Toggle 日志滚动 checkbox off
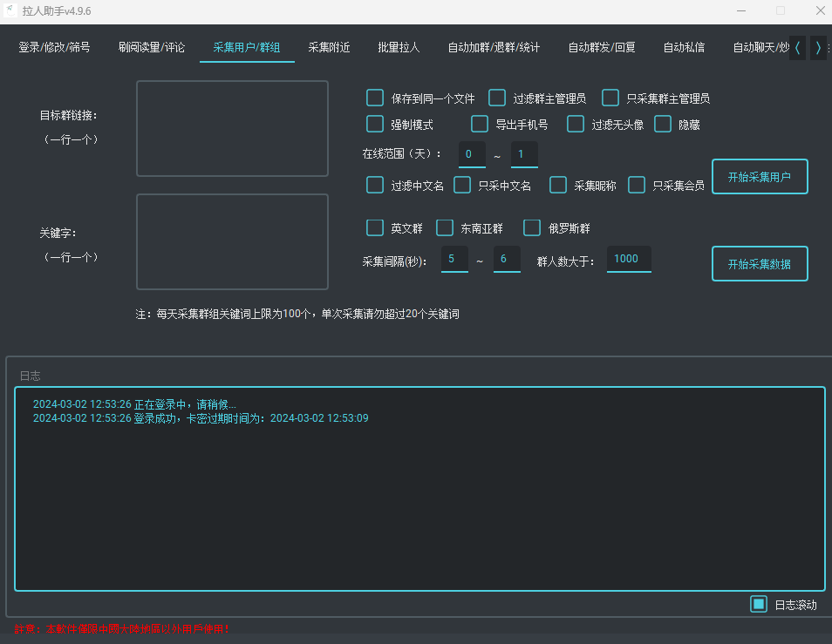This screenshot has width=832, height=644. (x=759, y=604)
